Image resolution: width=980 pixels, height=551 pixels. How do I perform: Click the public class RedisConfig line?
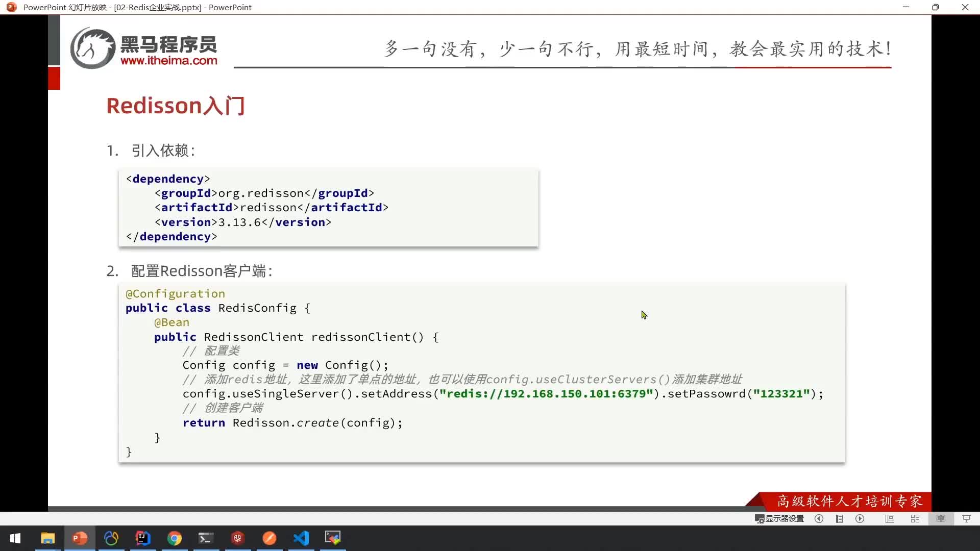[218, 308]
